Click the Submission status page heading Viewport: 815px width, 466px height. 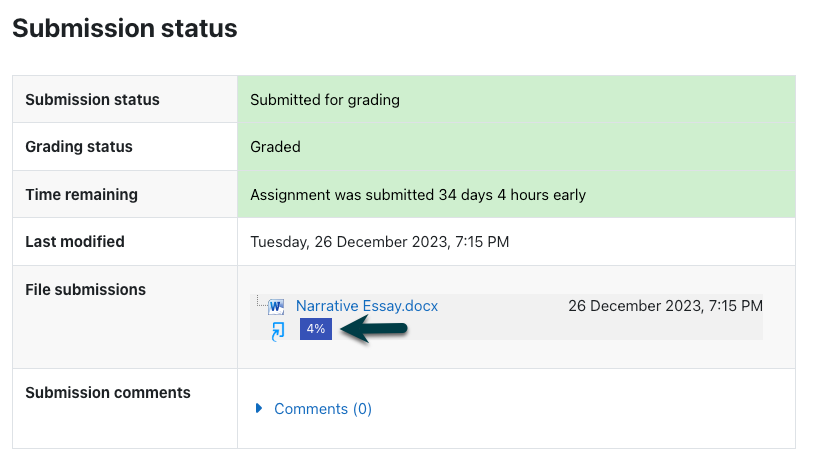point(125,28)
